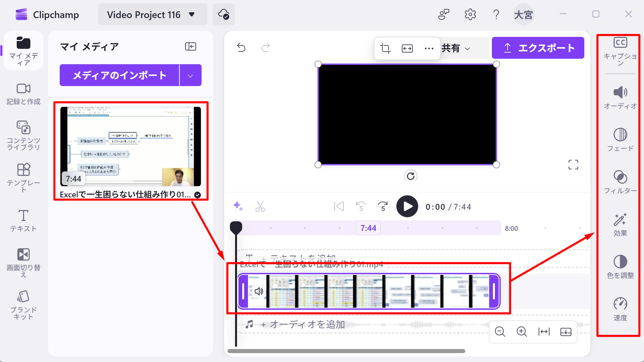This screenshot has height=362, width=644.
Task: Mute the video clip audio on timeline
Action: tap(259, 291)
